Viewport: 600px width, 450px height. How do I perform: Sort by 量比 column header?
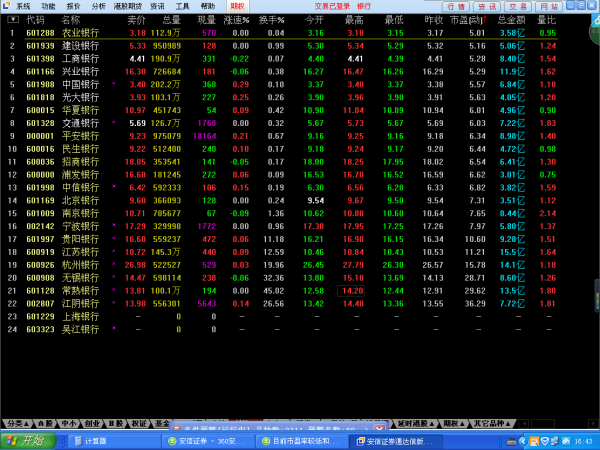tap(546, 20)
